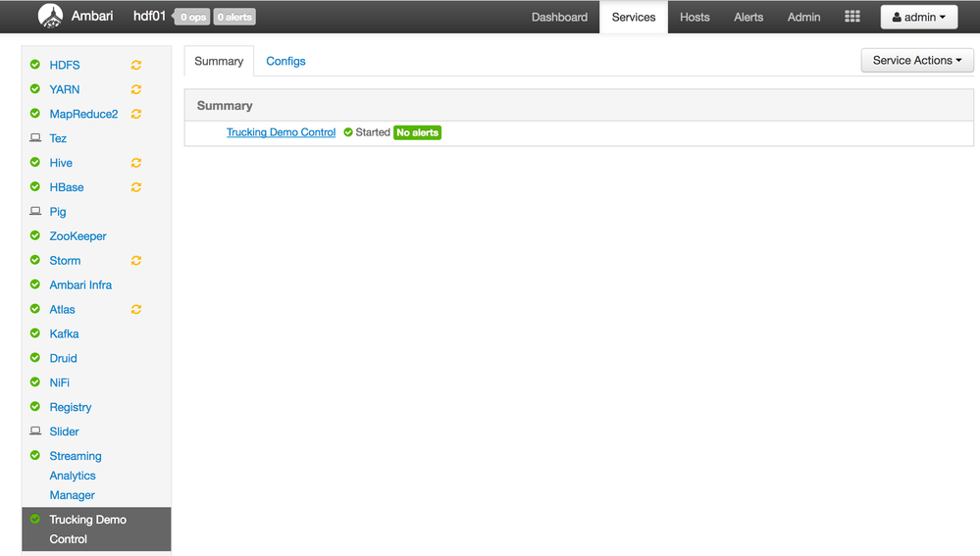Image resolution: width=980 pixels, height=556 pixels.
Task: Open the Storm service
Action: pos(65,261)
